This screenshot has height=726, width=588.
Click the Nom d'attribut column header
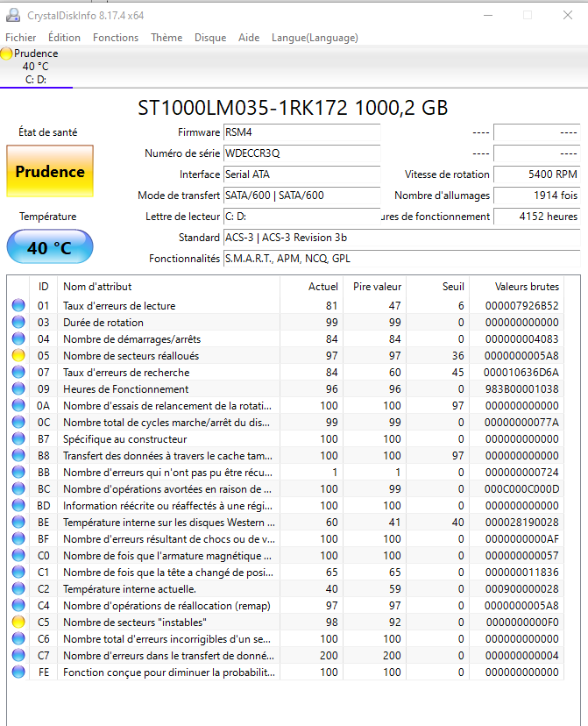point(168,287)
